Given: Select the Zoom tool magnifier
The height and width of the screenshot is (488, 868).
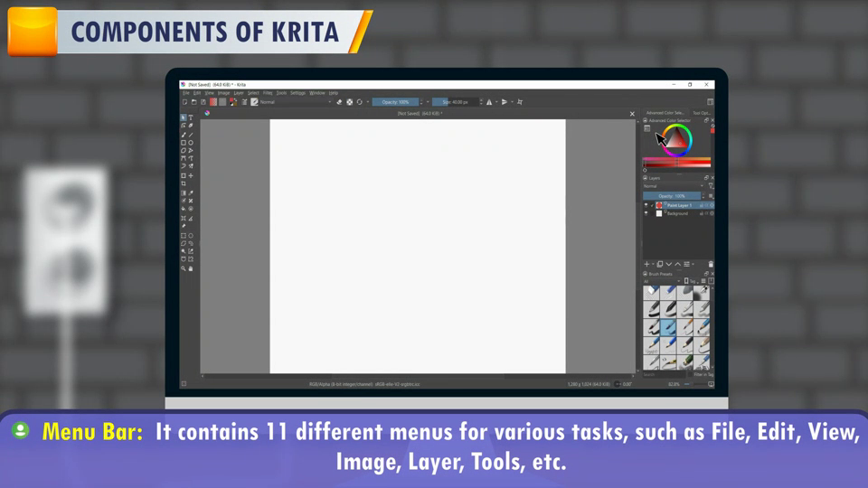Looking at the screenshot, I should tap(184, 269).
